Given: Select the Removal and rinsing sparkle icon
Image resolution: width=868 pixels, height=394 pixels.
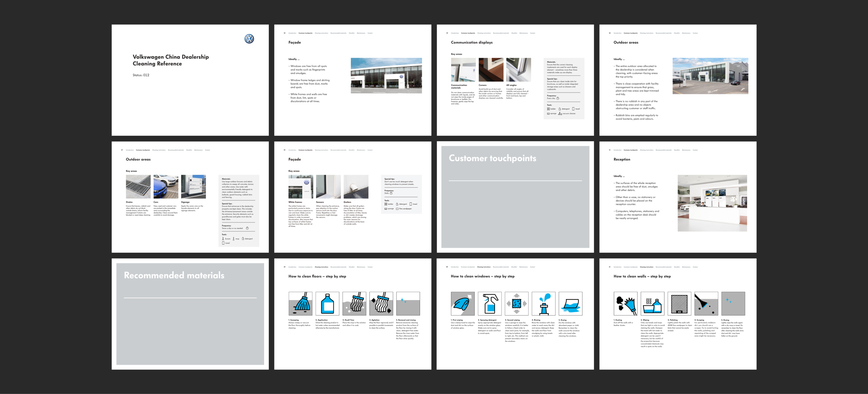Looking at the screenshot, I should click(408, 304).
